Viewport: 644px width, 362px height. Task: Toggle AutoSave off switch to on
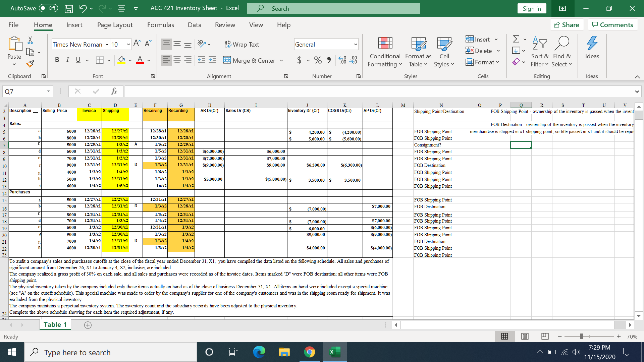48,8
